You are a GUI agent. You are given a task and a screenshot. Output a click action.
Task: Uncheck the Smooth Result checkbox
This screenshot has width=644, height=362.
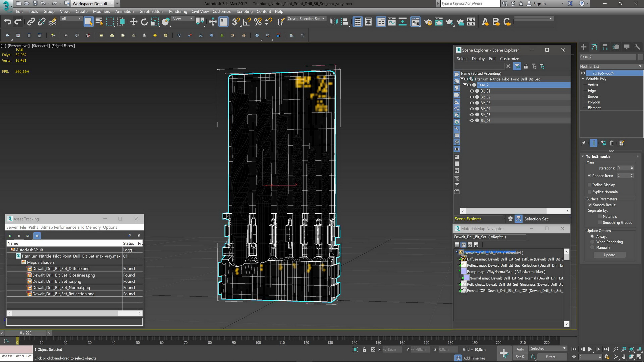(x=590, y=205)
